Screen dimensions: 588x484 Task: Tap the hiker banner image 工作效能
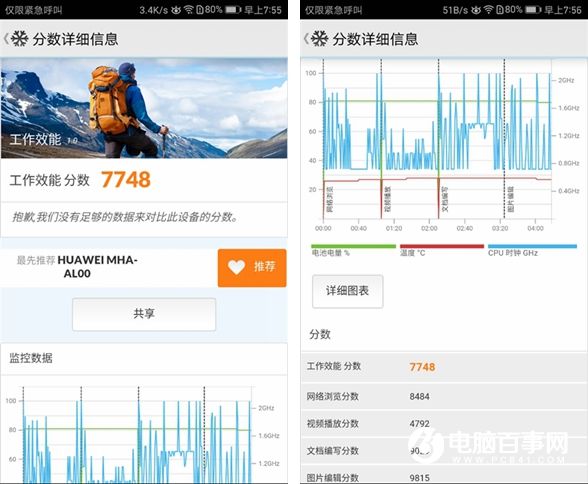coord(144,108)
